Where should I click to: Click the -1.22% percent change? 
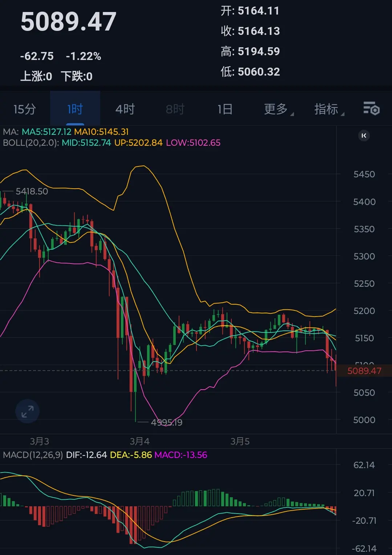[84, 56]
